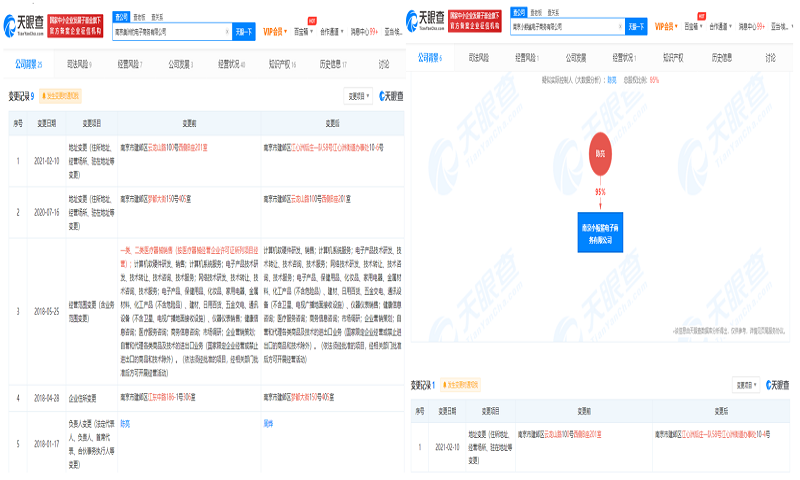800x480 pixels.
Task: Click date 2018-04-28 in left table
Action: (46, 398)
